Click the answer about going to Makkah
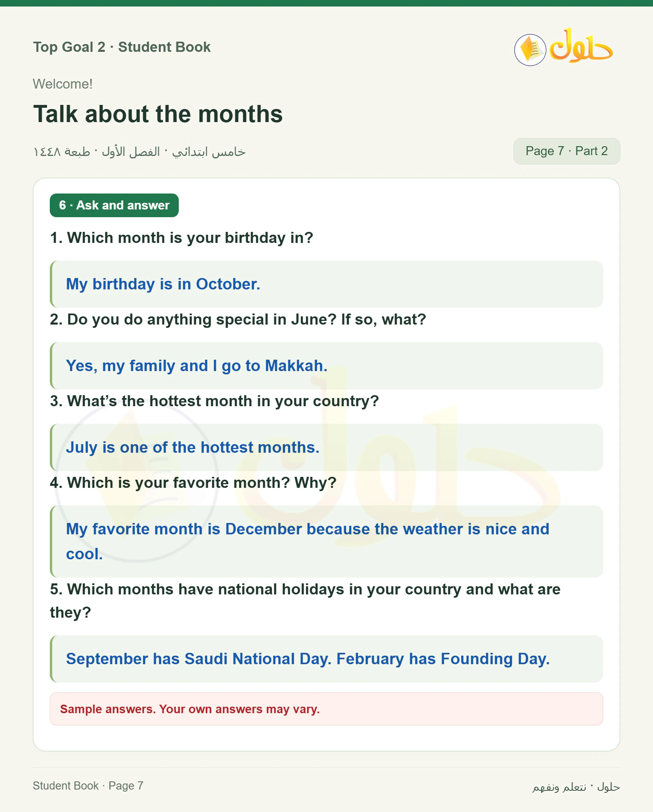Image resolution: width=653 pixels, height=812 pixels. (326, 366)
